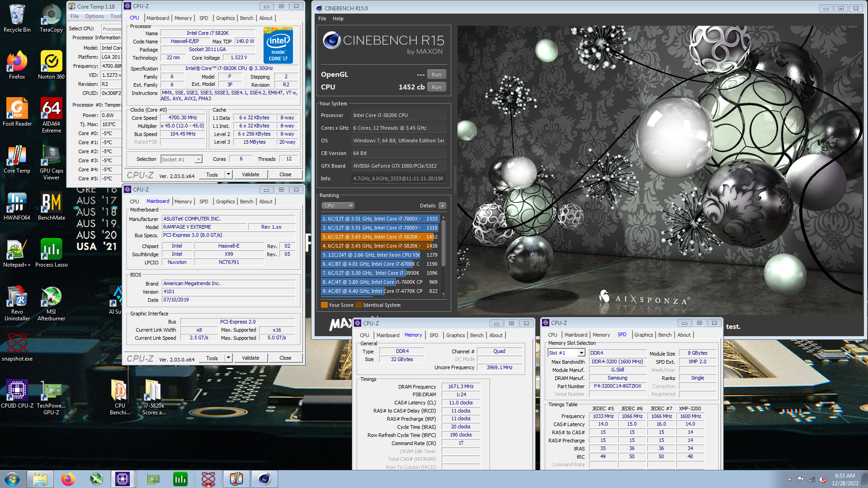Open the Firefox desktop icon
868x488 pixels.
pos(17,66)
